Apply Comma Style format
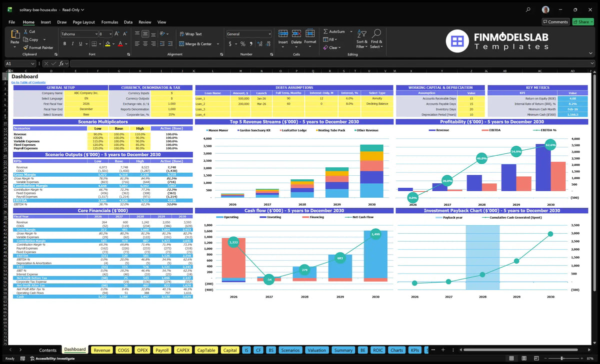600x364 pixels. click(x=250, y=44)
